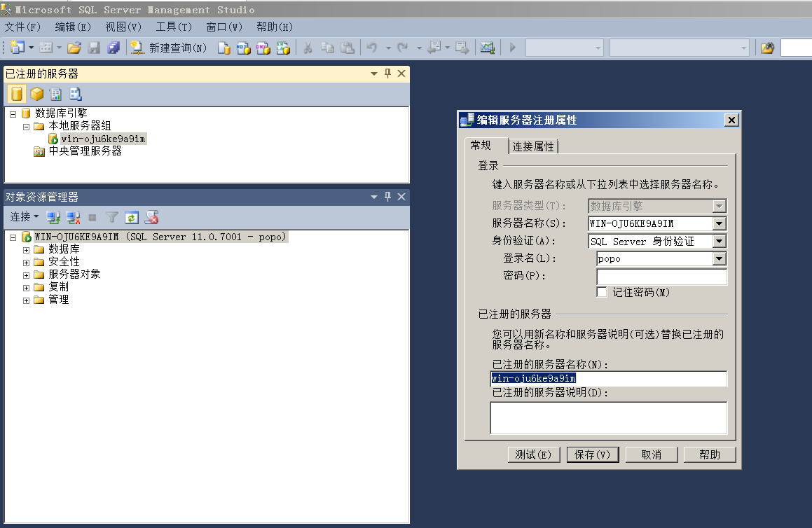Expand the 管理 folder node
The image size is (812, 528).
pos(26,300)
